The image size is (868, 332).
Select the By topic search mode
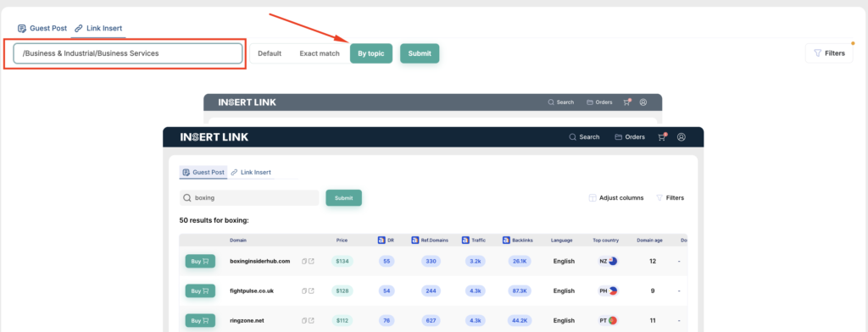click(371, 53)
